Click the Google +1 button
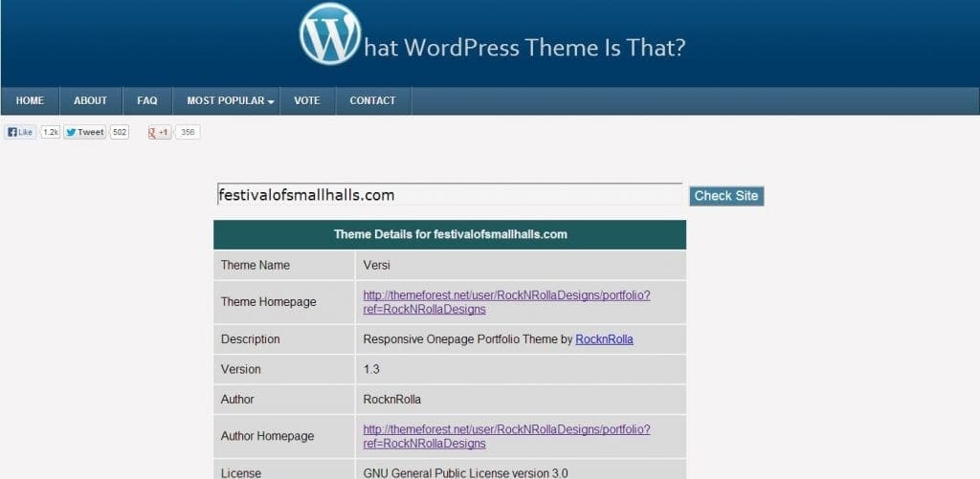 (160, 132)
